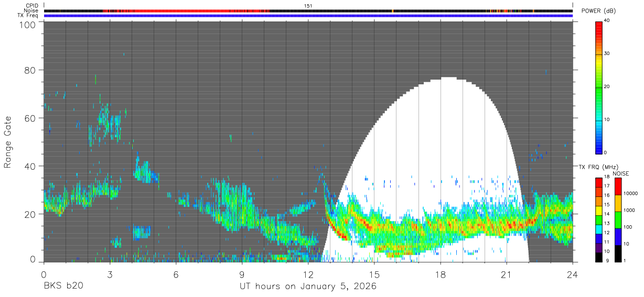644x297 pixels.
Task: Select UT hour tick label 24
Action: 573,274
